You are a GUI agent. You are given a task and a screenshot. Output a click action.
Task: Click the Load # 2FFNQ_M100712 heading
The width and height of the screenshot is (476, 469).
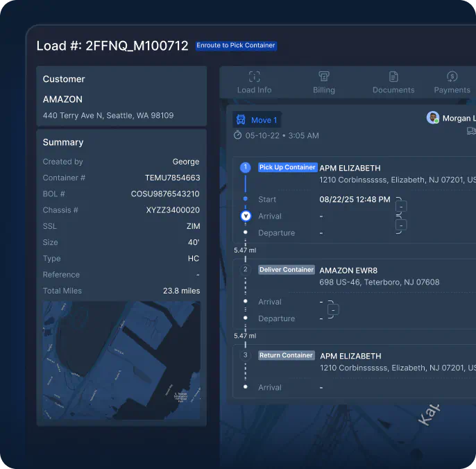point(112,46)
